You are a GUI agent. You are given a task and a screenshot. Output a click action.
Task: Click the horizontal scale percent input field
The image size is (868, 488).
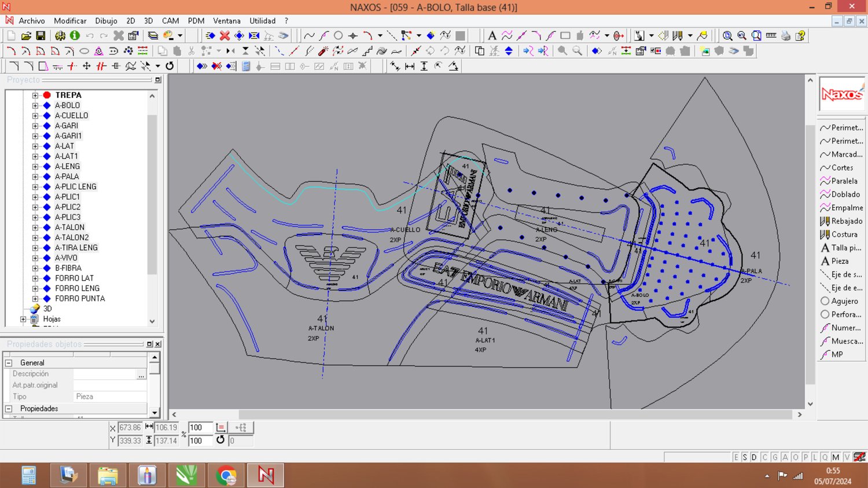(200, 428)
